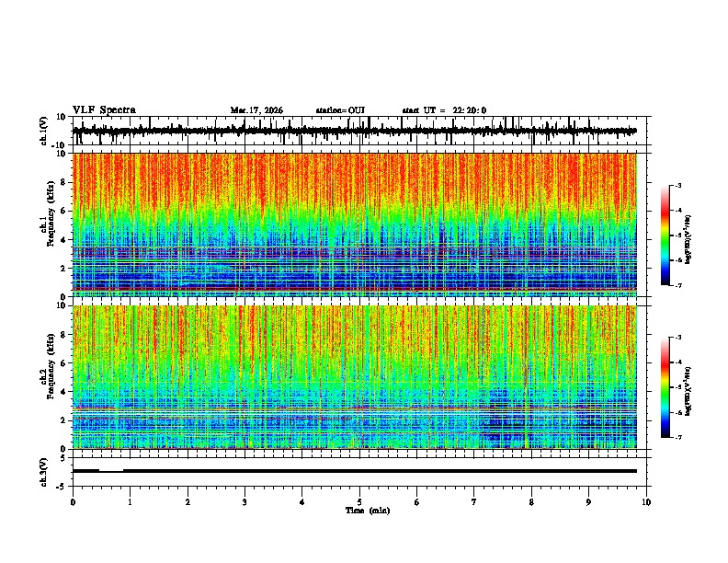
Task: Click the 'ch.1(V)' waveform axis label
Action: (x=44, y=131)
